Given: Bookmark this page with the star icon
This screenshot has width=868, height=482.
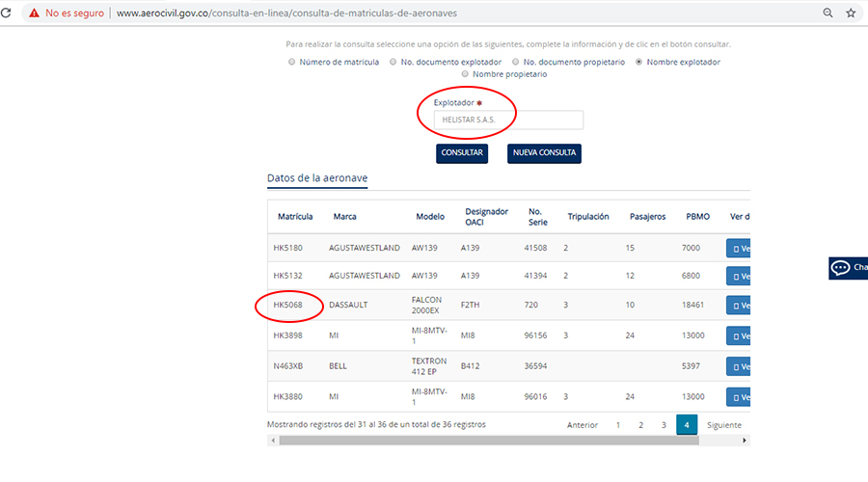Looking at the screenshot, I should point(851,13).
